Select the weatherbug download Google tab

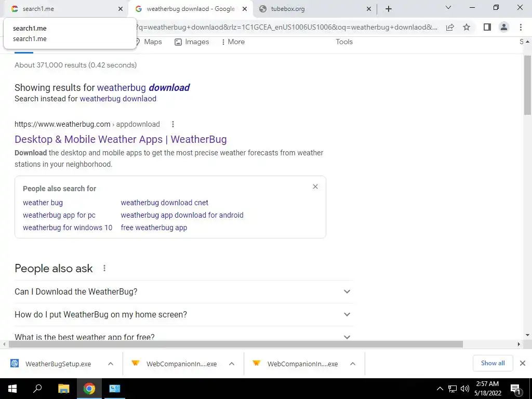tap(190, 9)
